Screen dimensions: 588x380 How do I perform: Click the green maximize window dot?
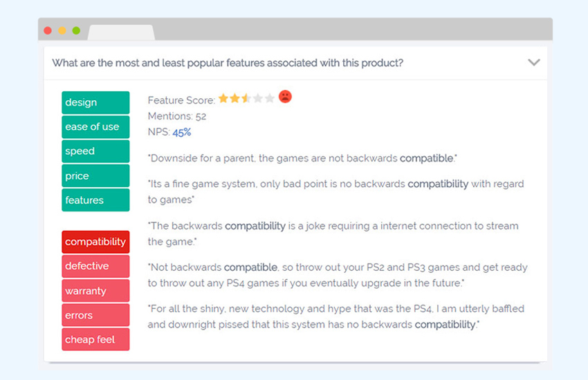76,30
